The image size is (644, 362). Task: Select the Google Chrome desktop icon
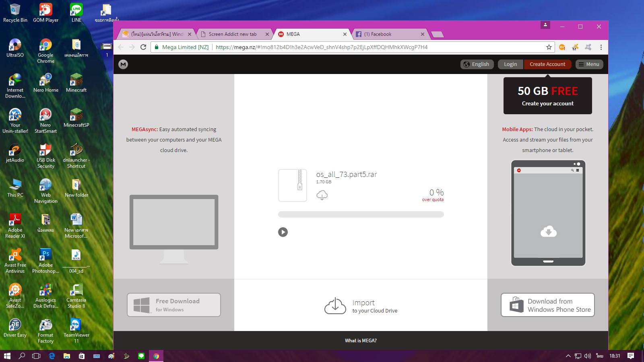[45, 51]
